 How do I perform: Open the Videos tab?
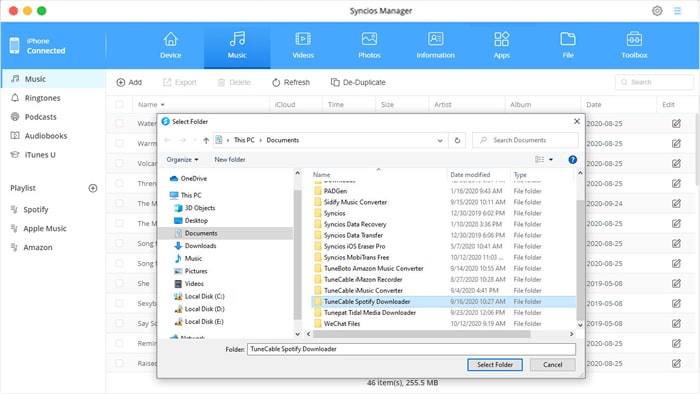[x=303, y=46]
